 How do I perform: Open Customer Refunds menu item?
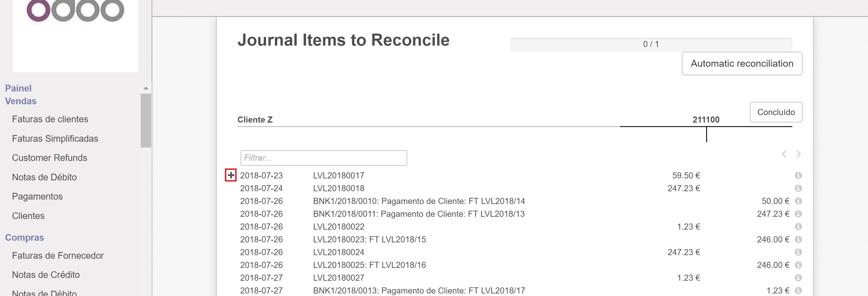pos(49,158)
